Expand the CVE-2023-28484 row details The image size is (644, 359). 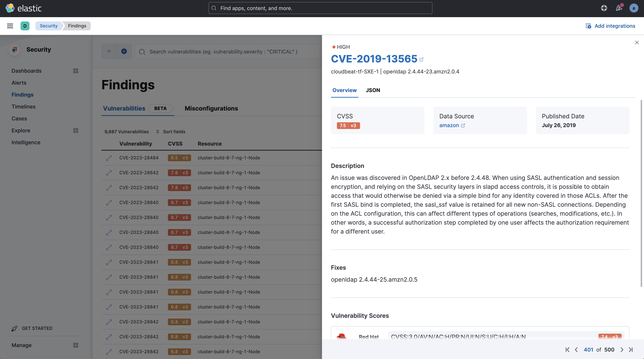(109, 158)
